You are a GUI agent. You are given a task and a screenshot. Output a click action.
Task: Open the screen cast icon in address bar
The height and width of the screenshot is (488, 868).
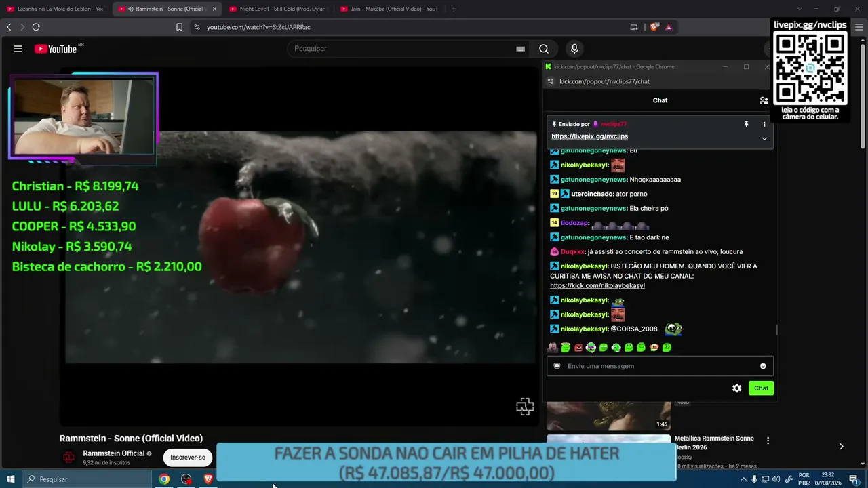[634, 27]
